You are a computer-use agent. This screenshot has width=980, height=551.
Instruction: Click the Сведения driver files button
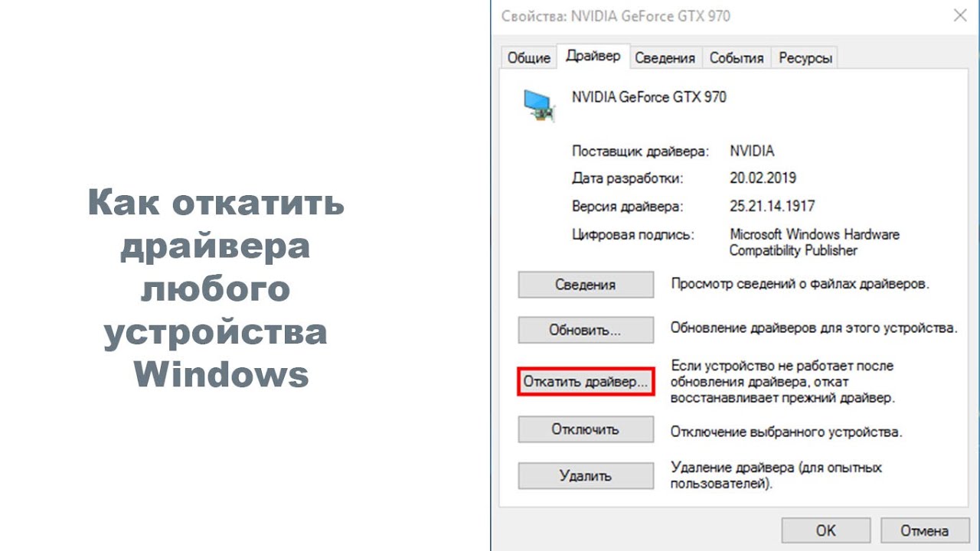586,285
